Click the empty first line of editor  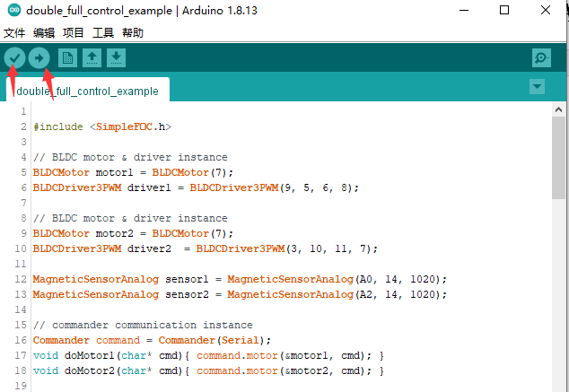coord(290,111)
